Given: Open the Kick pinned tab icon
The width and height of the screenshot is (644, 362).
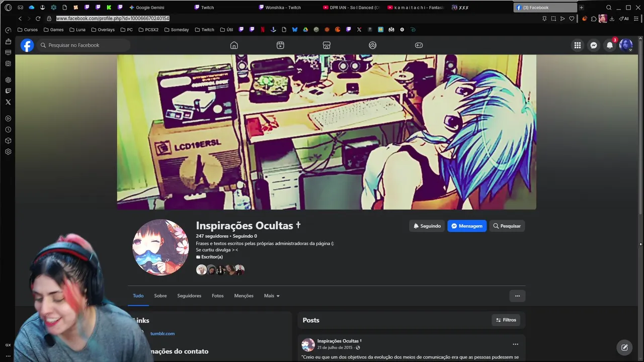Looking at the screenshot, I should [x=109, y=8].
